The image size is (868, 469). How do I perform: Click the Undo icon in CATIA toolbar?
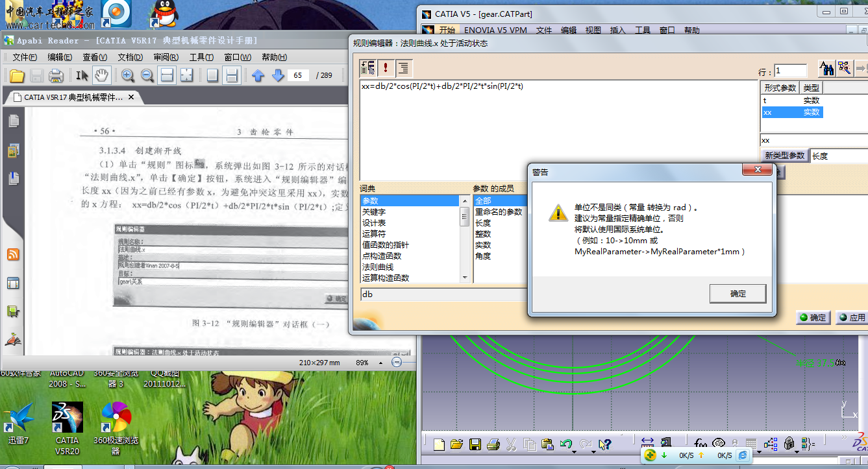[566, 444]
